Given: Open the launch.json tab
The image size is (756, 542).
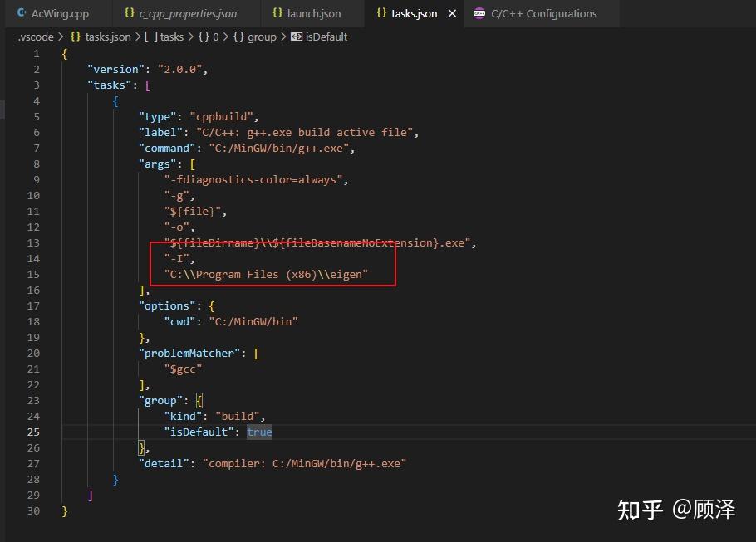Looking at the screenshot, I should click(x=307, y=13).
